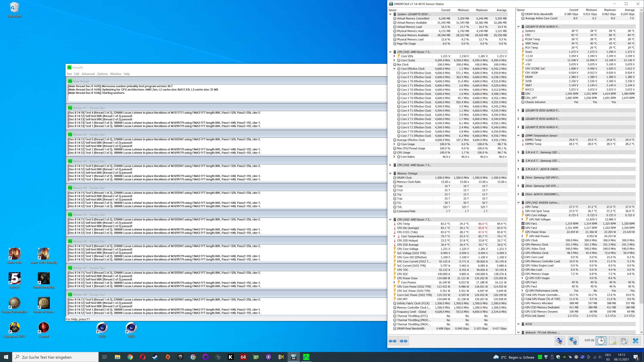Viewport: 644px width, 362px height.
Task: Expand the Drive: Samsung SSD 870 group
Action: pos(518,186)
